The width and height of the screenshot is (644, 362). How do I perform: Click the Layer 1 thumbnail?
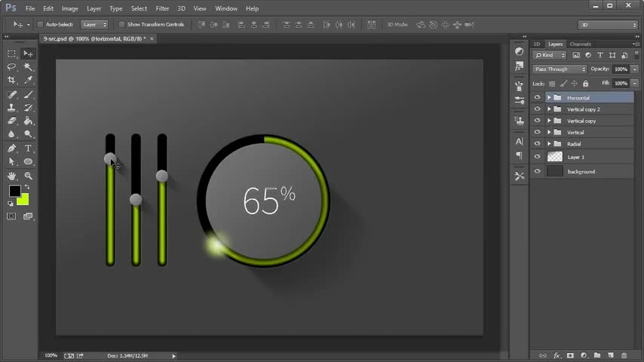(x=555, y=157)
